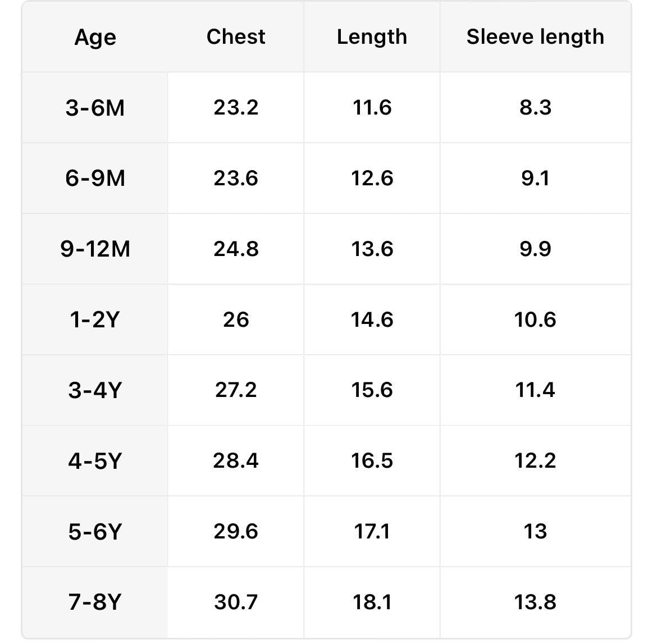Select the 4-5Y age row label
Image resolution: width=657 pixels, height=644 pixels.
95,461
